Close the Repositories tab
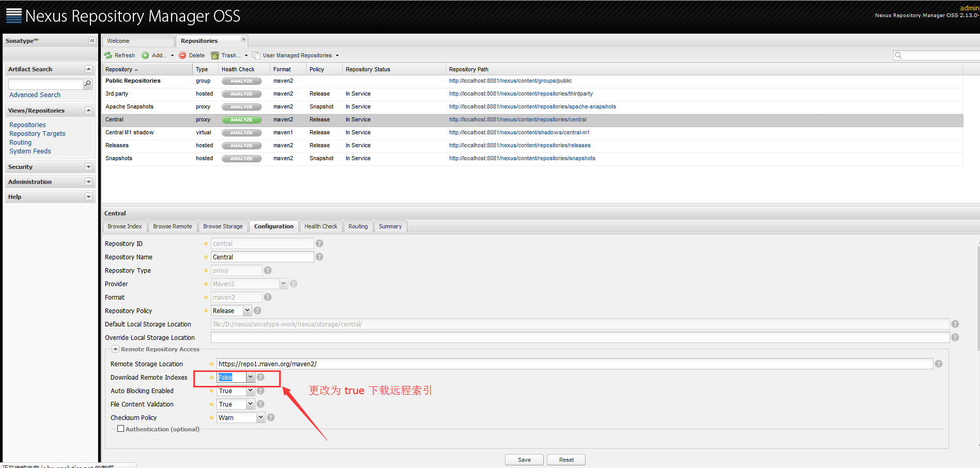 tap(244, 39)
